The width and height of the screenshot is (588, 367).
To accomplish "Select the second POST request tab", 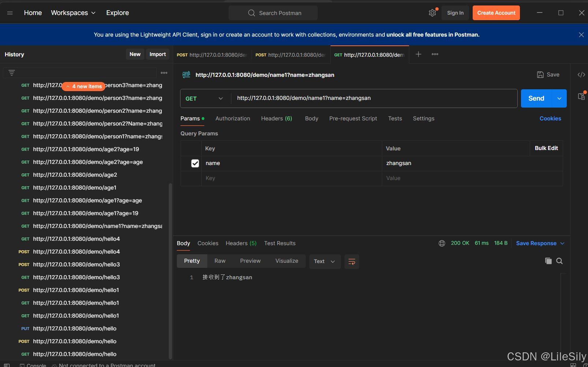I will click(291, 55).
